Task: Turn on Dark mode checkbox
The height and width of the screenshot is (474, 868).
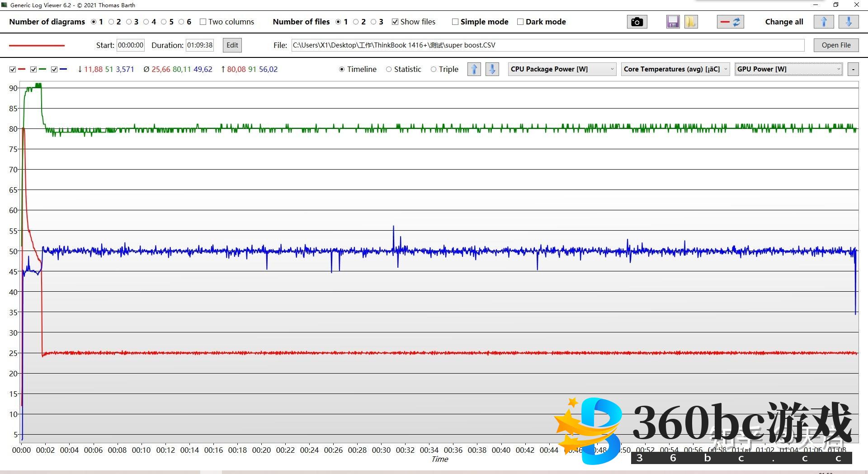Action: [520, 22]
